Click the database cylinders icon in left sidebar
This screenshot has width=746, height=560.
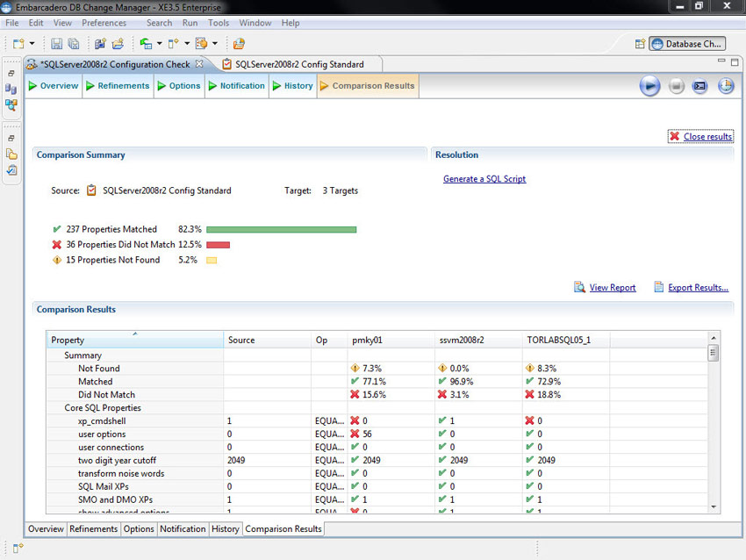click(11, 89)
